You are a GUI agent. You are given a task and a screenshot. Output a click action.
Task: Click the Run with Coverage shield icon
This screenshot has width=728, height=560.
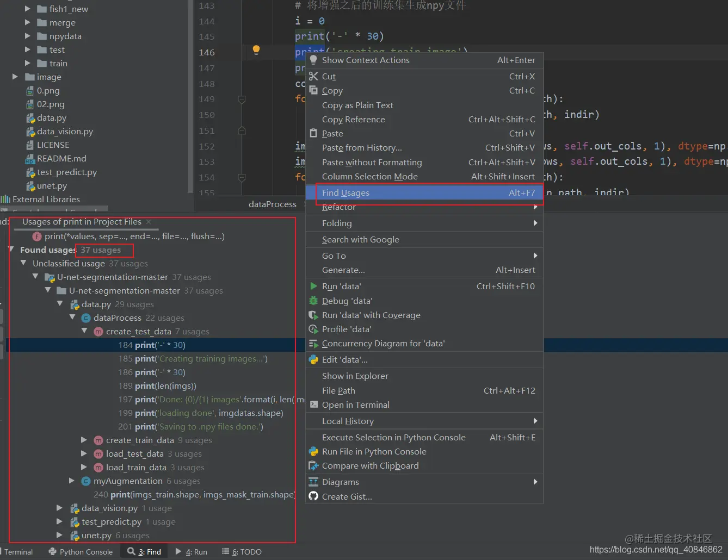coord(313,315)
